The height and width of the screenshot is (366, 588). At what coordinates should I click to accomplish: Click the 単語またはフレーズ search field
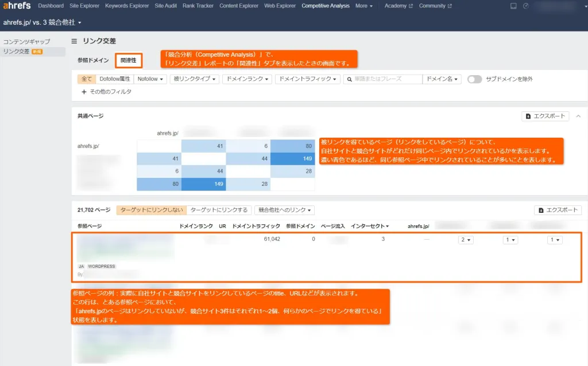click(379, 79)
